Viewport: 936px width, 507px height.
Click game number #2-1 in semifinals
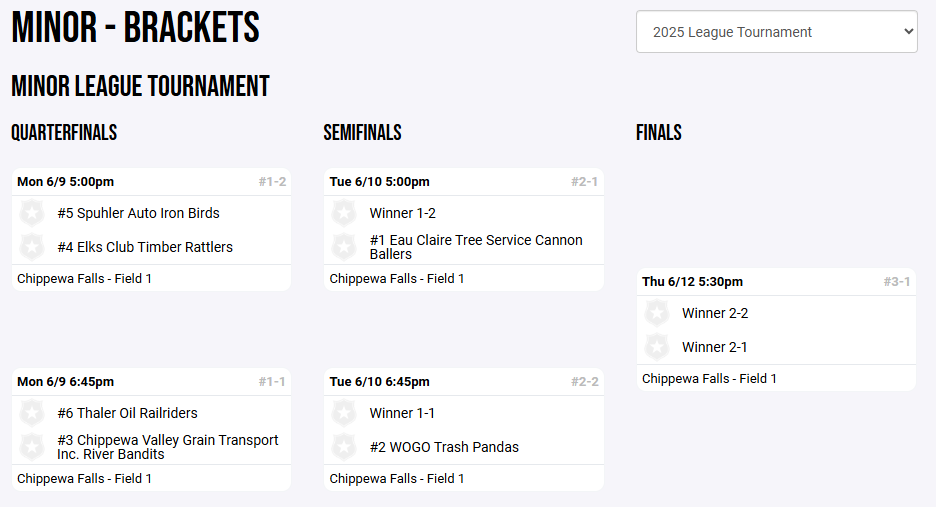pyautogui.click(x=584, y=182)
